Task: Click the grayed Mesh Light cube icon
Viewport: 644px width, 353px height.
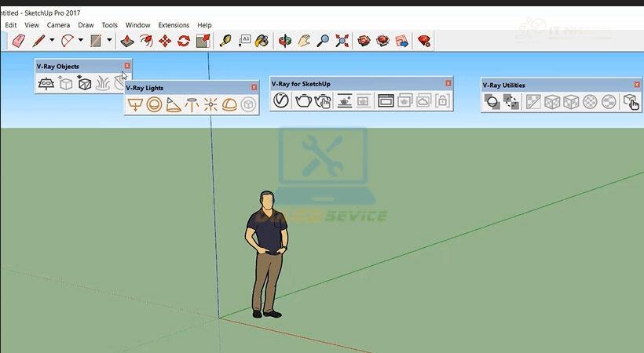Action: coord(248,105)
